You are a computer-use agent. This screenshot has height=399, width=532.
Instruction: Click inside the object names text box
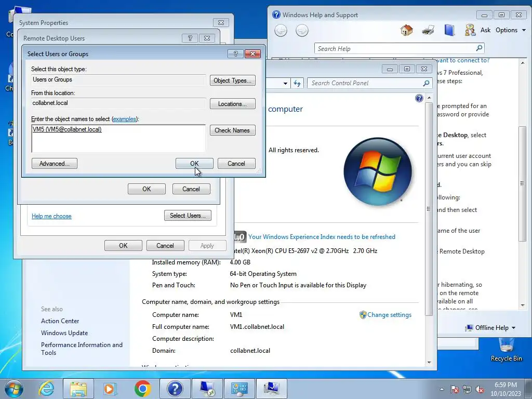118,138
